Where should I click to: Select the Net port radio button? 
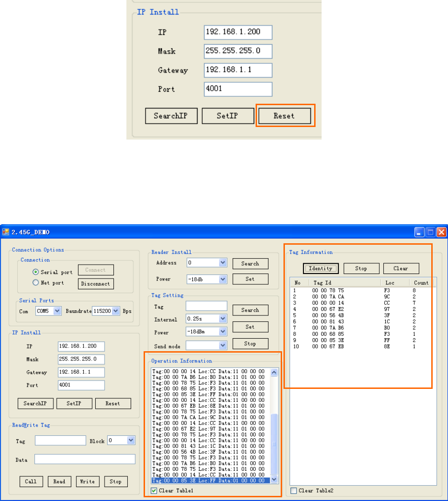tap(35, 282)
